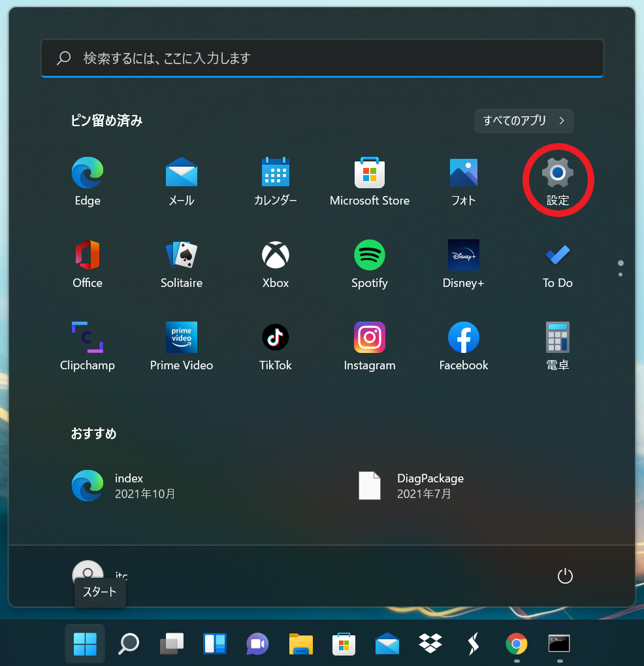Screen dimensions: 644x666
Task: Open the カレンダー app
Action: coord(276,181)
